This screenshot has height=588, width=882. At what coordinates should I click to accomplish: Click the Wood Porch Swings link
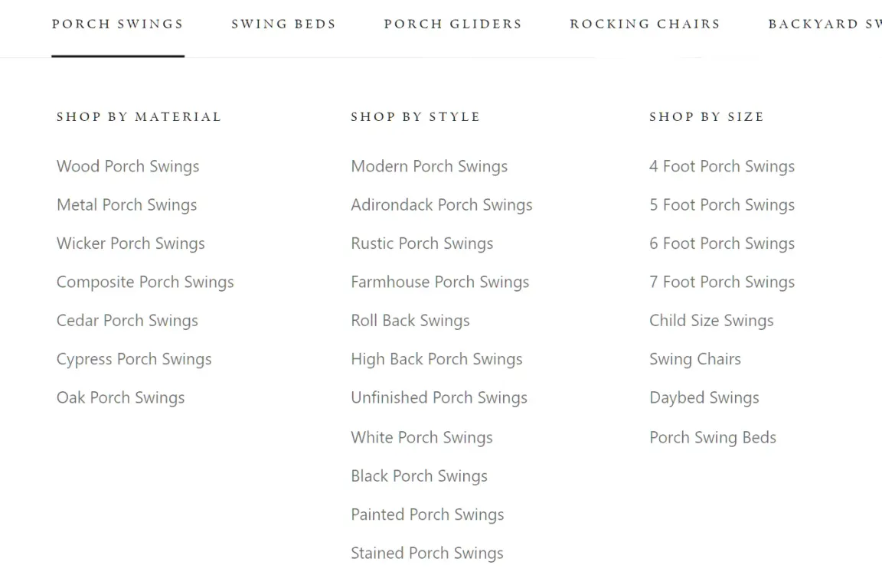click(128, 167)
